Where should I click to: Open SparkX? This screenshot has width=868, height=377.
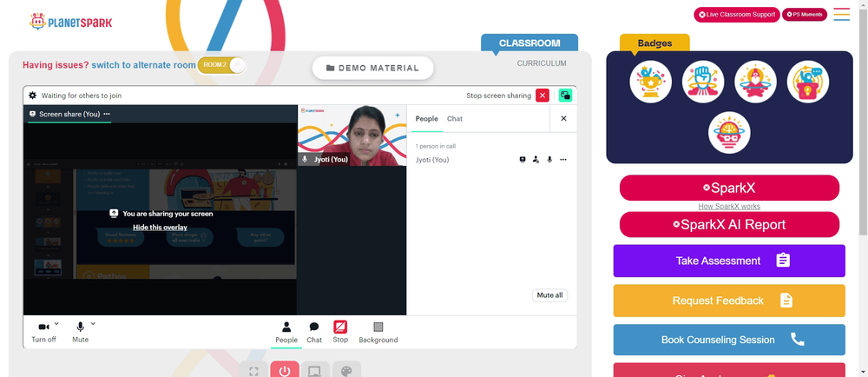pos(729,188)
